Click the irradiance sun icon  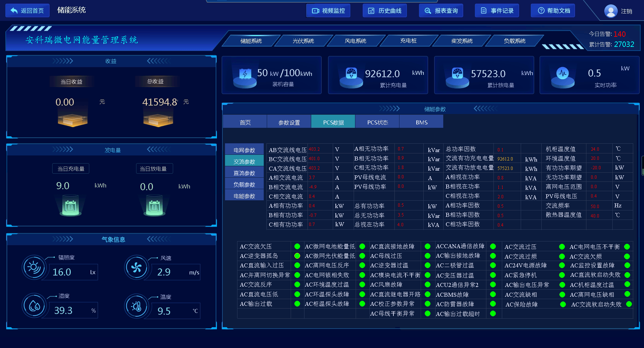[x=34, y=267]
